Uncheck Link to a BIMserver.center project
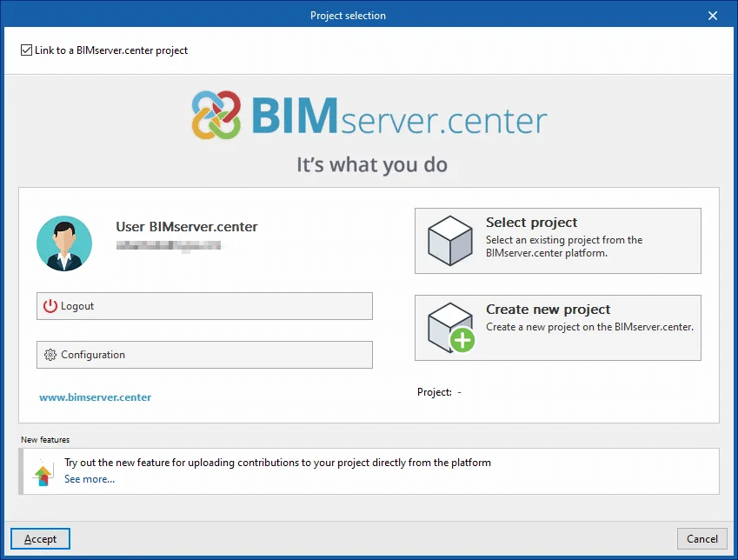The height and width of the screenshot is (560, 738). coord(26,50)
